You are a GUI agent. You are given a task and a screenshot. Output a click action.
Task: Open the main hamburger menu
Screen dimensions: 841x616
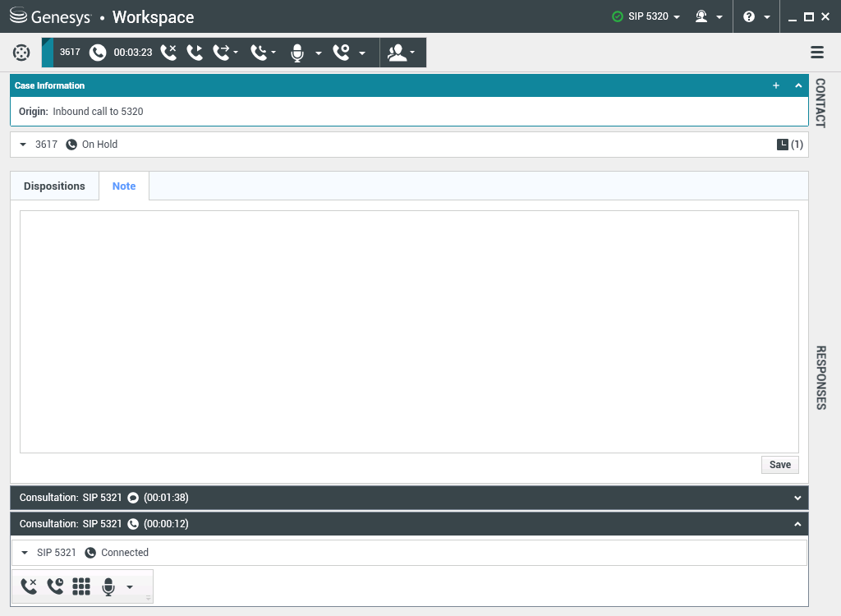817,53
